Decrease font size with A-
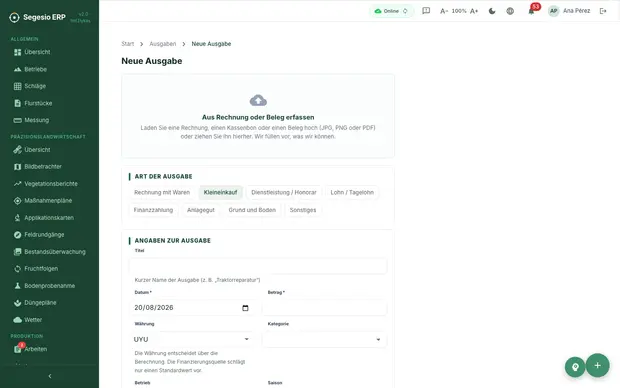This screenshot has height=388, width=620. 444,11
